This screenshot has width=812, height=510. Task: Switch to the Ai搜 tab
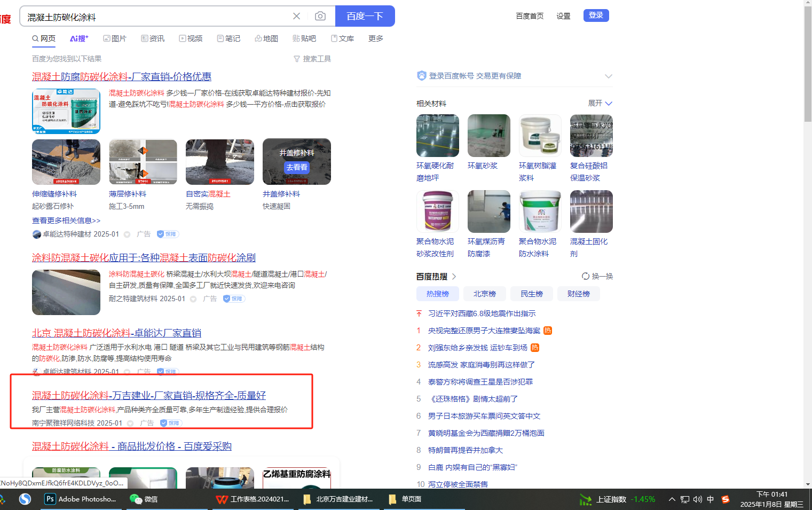pyautogui.click(x=79, y=38)
